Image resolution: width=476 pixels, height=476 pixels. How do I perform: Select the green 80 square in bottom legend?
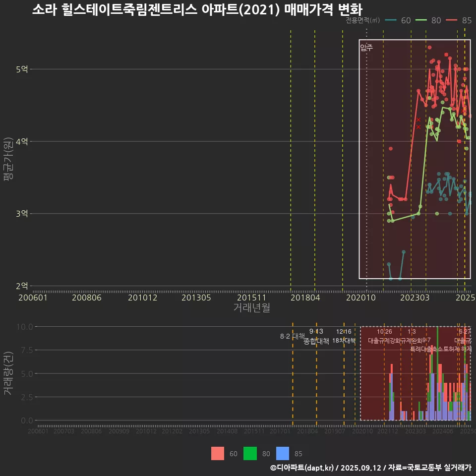(x=250, y=454)
